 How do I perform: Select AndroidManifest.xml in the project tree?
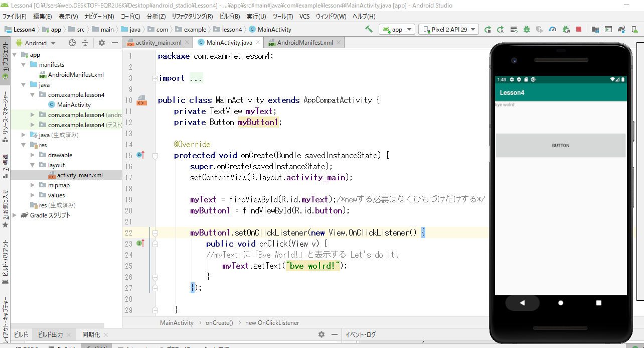[76, 75]
